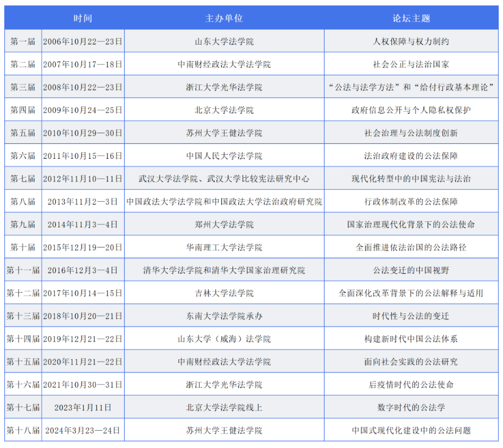This screenshot has width=503, height=448.
Task: Select the 第九届 row label
Action: click(x=23, y=224)
